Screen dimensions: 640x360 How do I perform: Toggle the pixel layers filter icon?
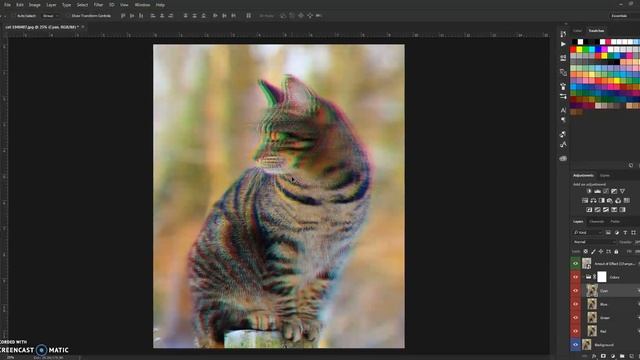point(608,233)
